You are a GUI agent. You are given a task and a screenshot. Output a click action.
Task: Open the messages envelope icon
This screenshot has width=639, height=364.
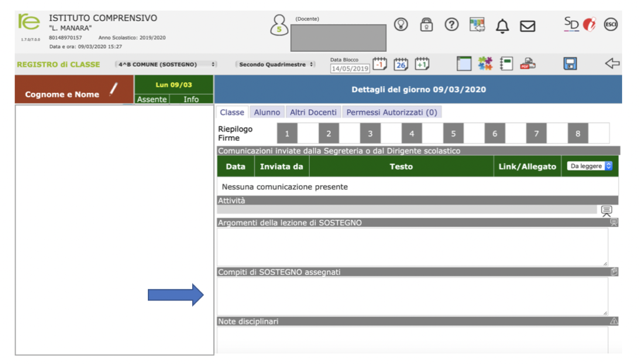coord(527,26)
